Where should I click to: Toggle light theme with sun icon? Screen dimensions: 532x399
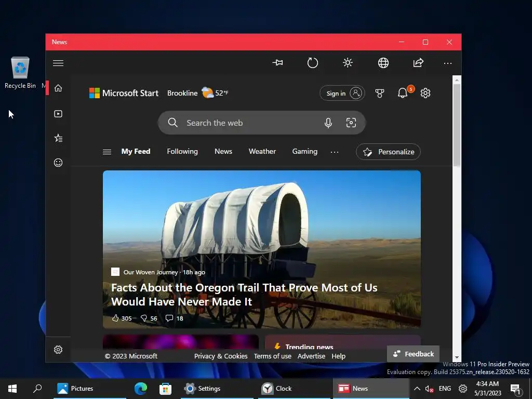pos(348,63)
